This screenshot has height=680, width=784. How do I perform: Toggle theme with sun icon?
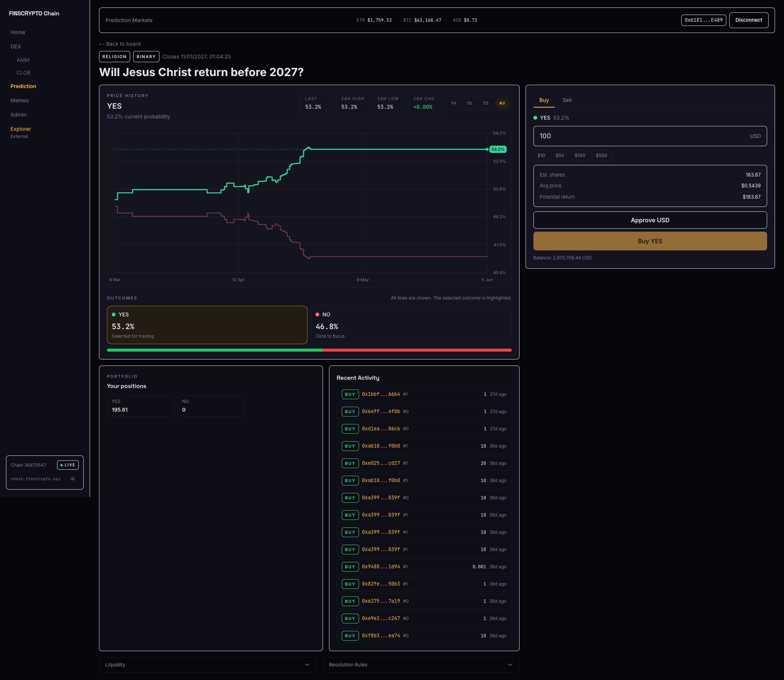[73, 479]
